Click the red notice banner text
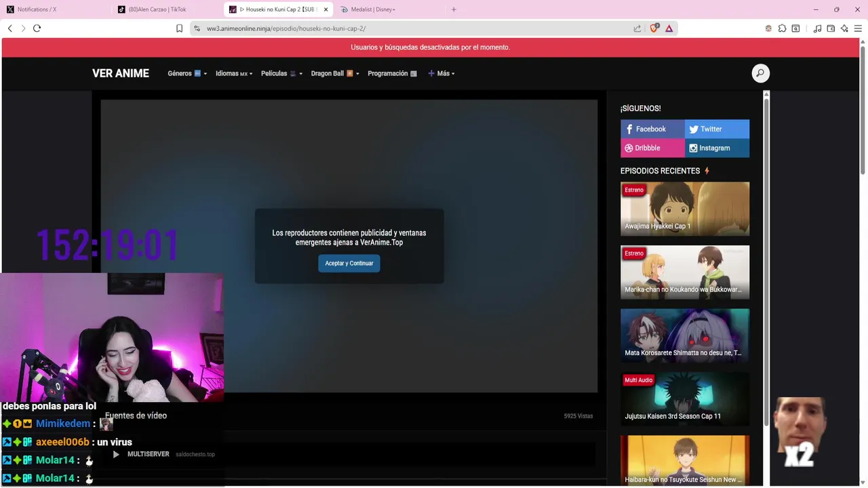This screenshot has height=488, width=868. pyautogui.click(x=430, y=47)
